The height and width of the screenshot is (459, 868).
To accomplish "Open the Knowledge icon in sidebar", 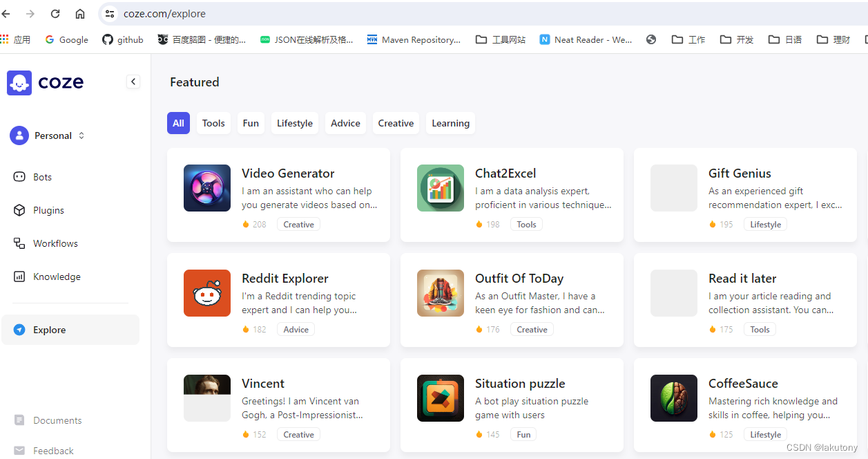I will [19, 277].
